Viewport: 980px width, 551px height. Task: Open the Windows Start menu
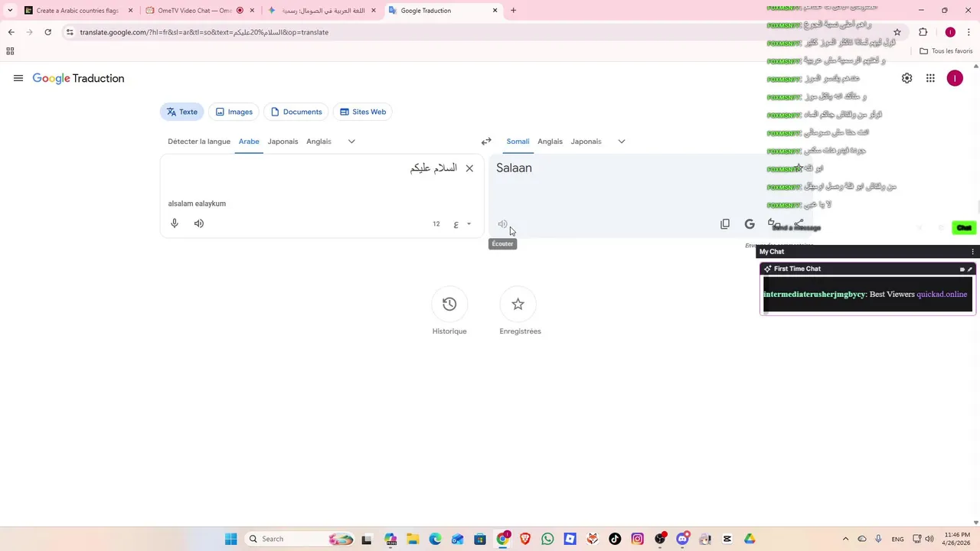[230, 539]
